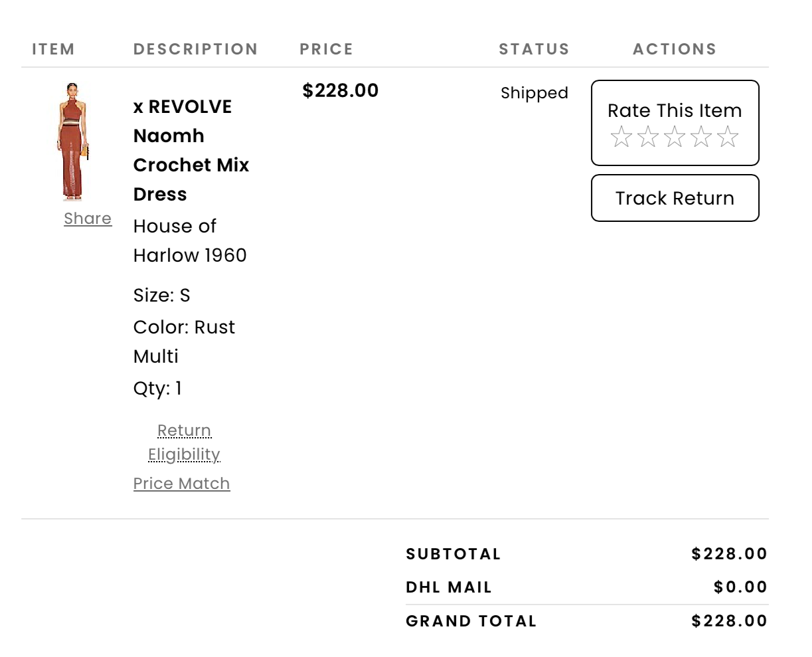Click the DHL MAIL shipping line
812x657 pixels.
click(449, 587)
